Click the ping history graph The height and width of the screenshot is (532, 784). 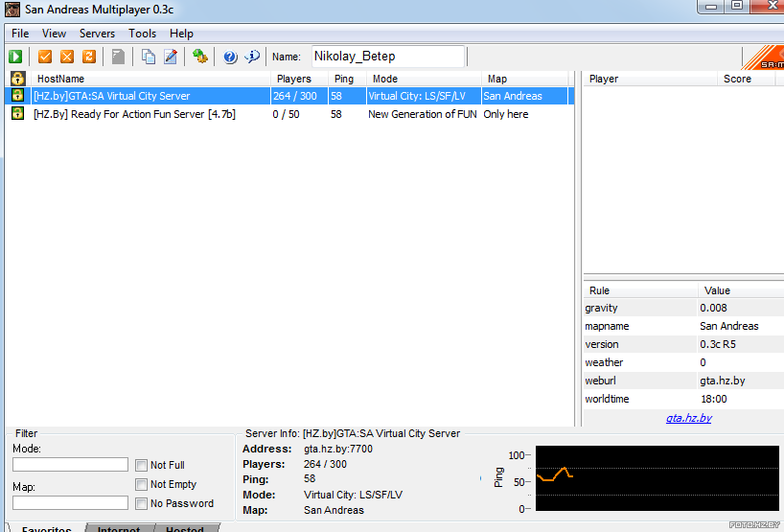click(x=657, y=478)
